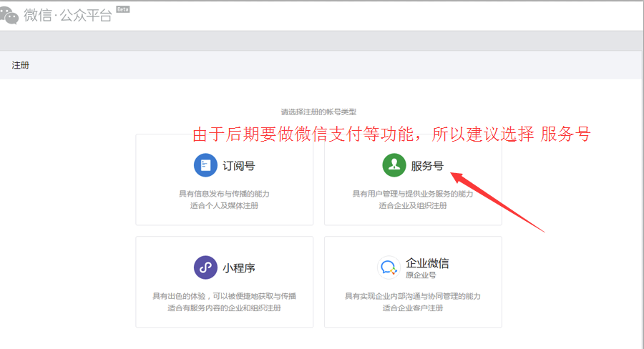Image resolution: width=644 pixels, height=349 pixels.
Task: Choose the 订阅号 account type title
Action: [x=238, y=166]
